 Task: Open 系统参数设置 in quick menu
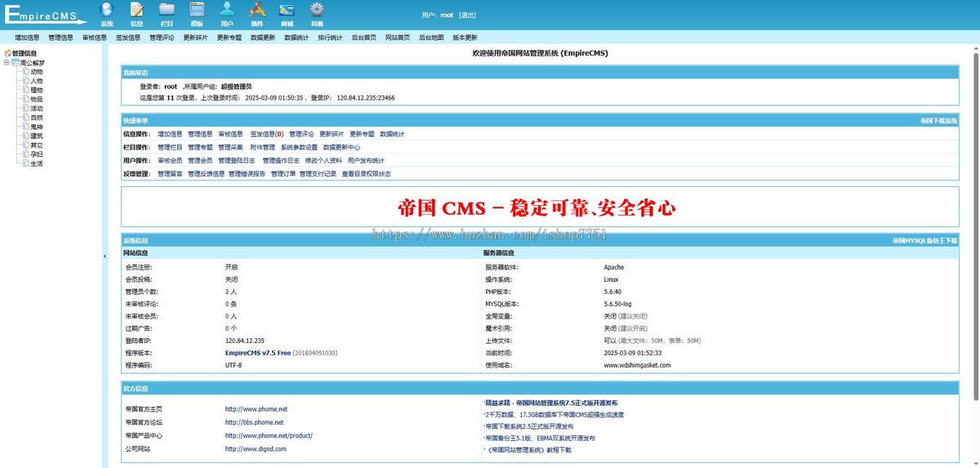click(299, 147)
